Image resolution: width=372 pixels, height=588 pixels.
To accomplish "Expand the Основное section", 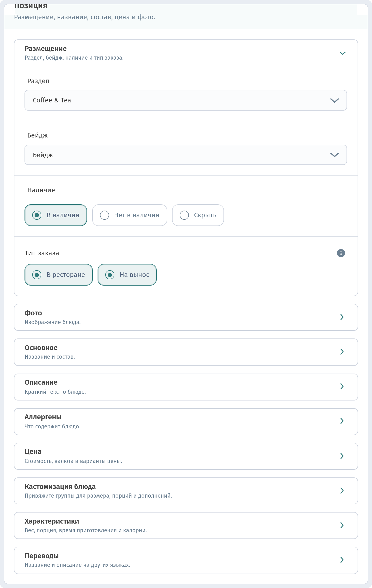I will coord(186,352).
